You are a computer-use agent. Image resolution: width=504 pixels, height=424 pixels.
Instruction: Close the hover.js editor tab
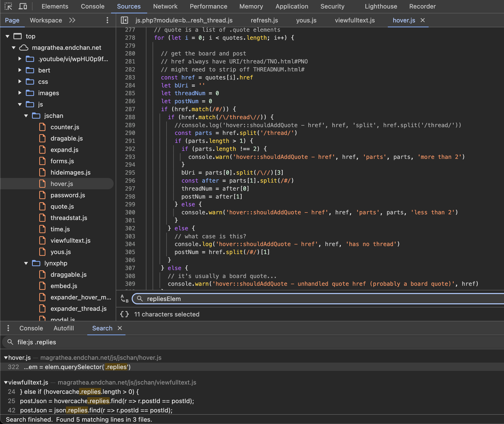click(x=423, y=20)
